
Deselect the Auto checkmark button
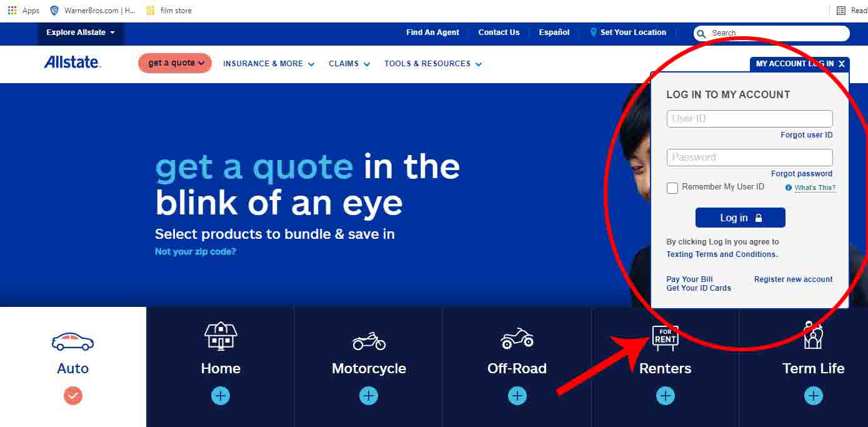pyautogui.click(x=73, y=396)
